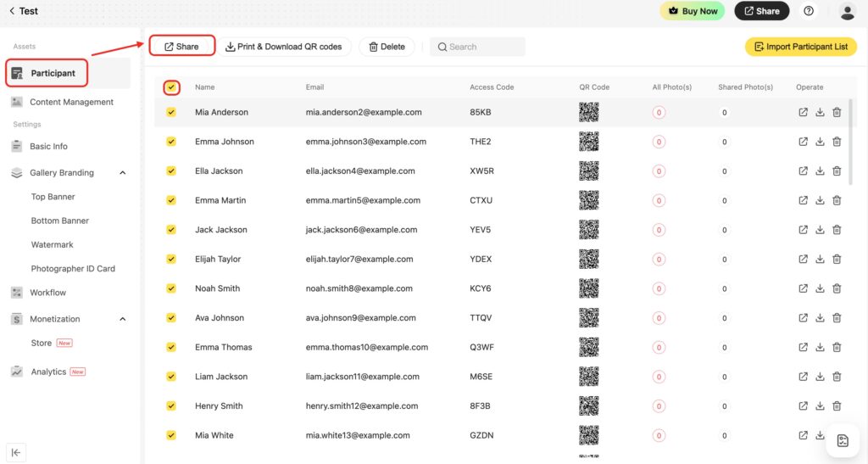
Task: Open the user profile avatar
Action: (847, 11)
